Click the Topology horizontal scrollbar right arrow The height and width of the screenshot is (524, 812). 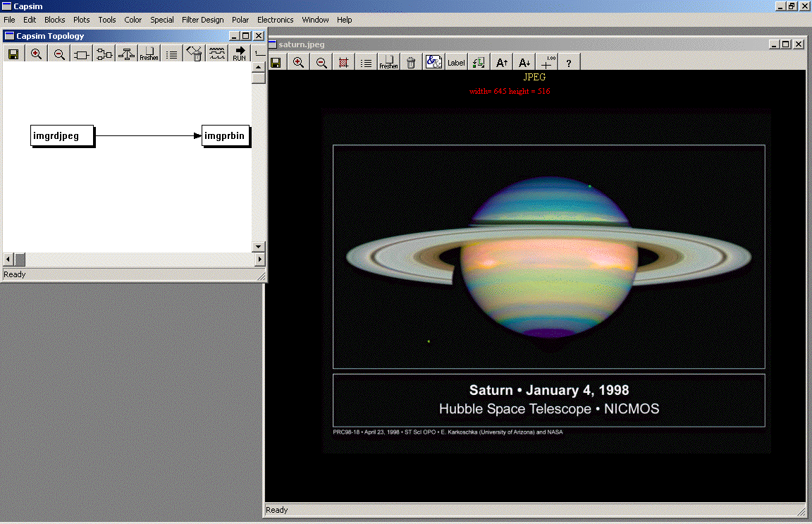[x=259, y=259]
